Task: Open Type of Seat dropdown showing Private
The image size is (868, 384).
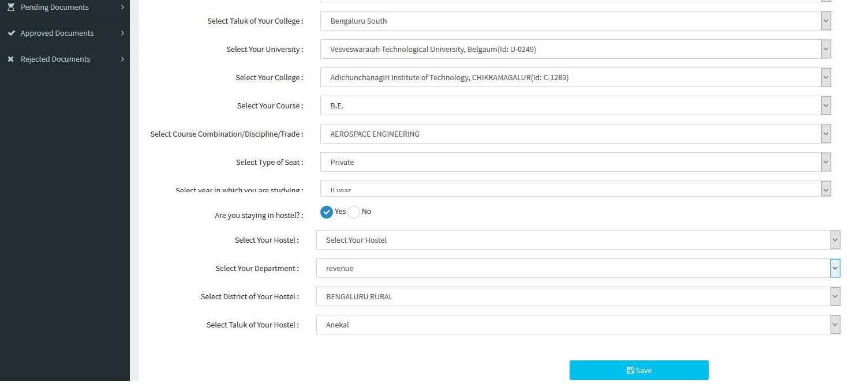Action: [x=576, y=162]
